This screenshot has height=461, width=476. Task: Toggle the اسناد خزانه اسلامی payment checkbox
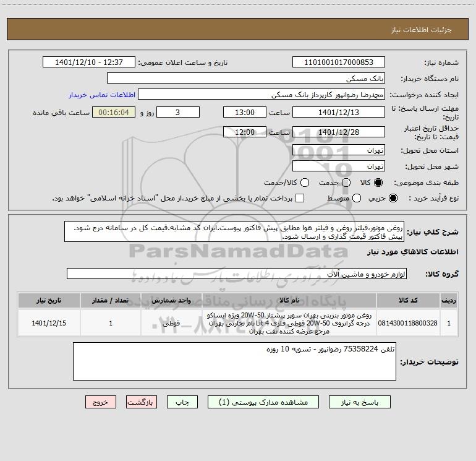(x=300, y=198)
